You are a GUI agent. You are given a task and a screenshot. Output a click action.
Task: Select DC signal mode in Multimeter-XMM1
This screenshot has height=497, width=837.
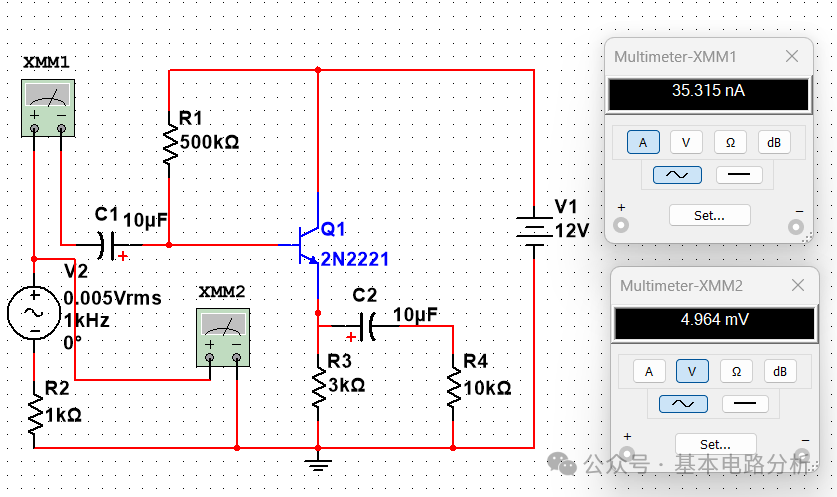[x=739, y=175]
